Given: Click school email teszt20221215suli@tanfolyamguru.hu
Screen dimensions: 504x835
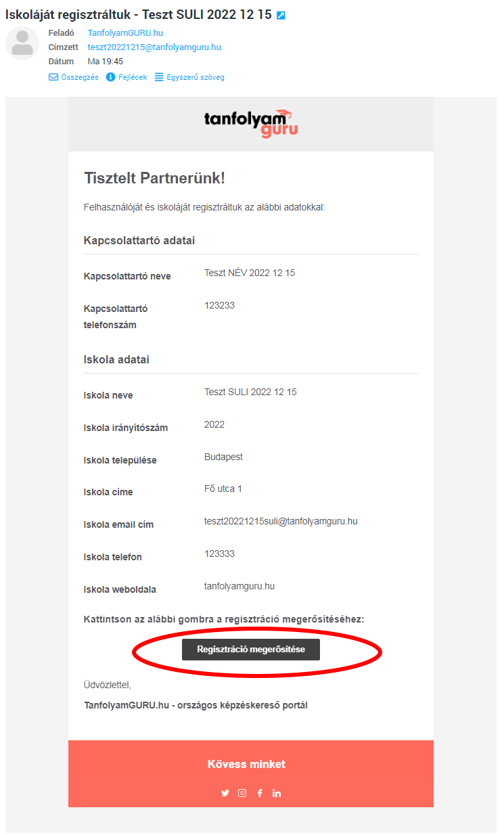Looking at the screenshot, I should (x=281, y=521).
